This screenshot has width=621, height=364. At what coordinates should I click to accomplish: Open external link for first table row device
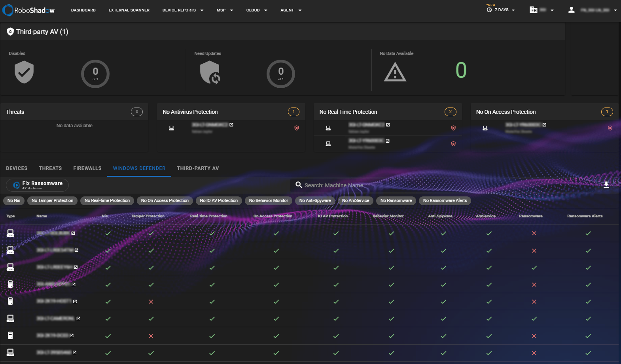[x=73, y=233]
